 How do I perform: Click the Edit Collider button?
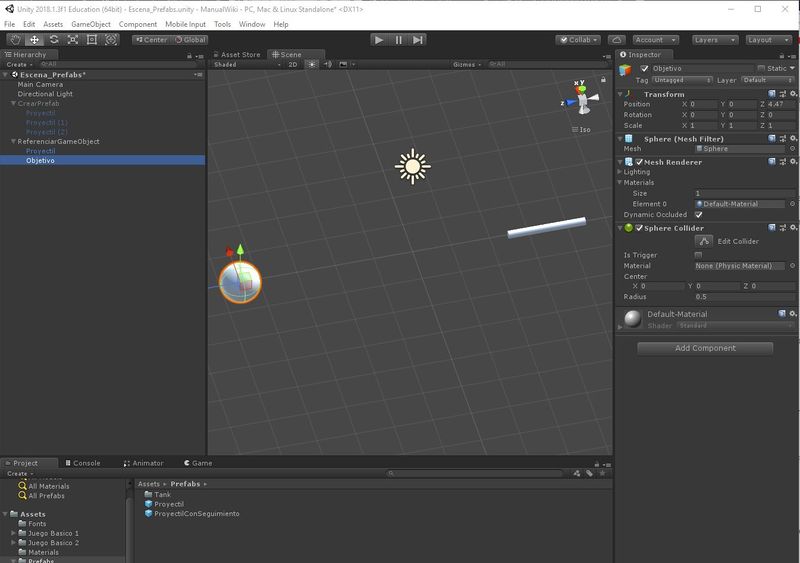(704, 241)
